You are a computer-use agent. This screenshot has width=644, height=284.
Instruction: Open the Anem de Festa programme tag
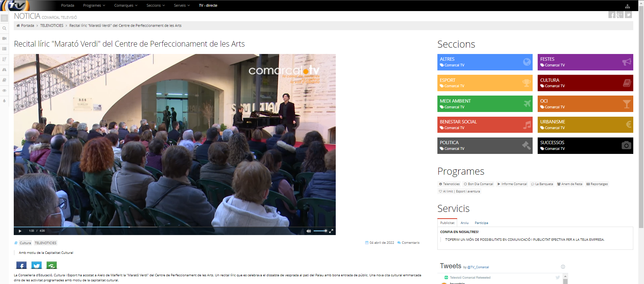[570, 184]
